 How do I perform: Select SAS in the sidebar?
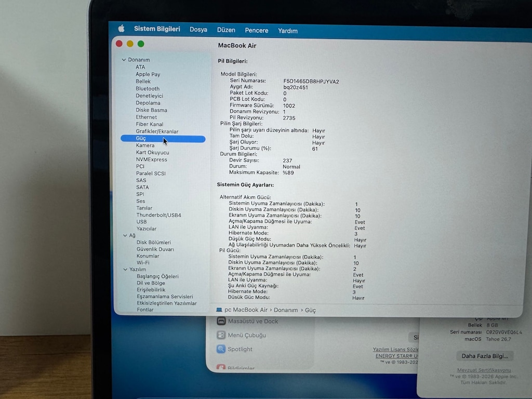coord(141,180)
